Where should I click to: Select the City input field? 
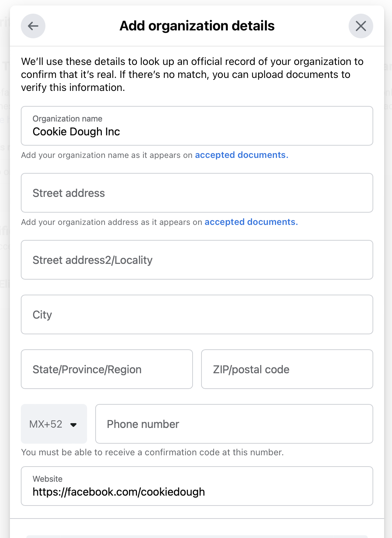[x=197, y=315]
